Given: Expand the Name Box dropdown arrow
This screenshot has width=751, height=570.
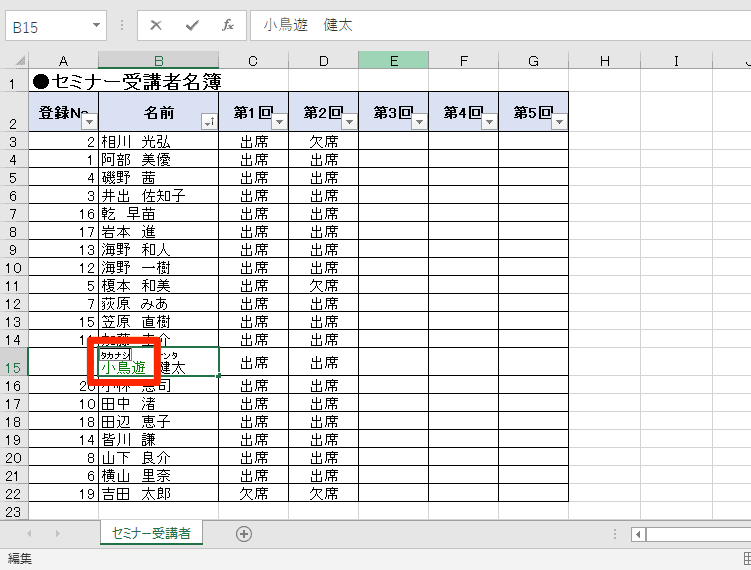Looking at the screenshot, I should pyautogui.click(x=96, y=25).
